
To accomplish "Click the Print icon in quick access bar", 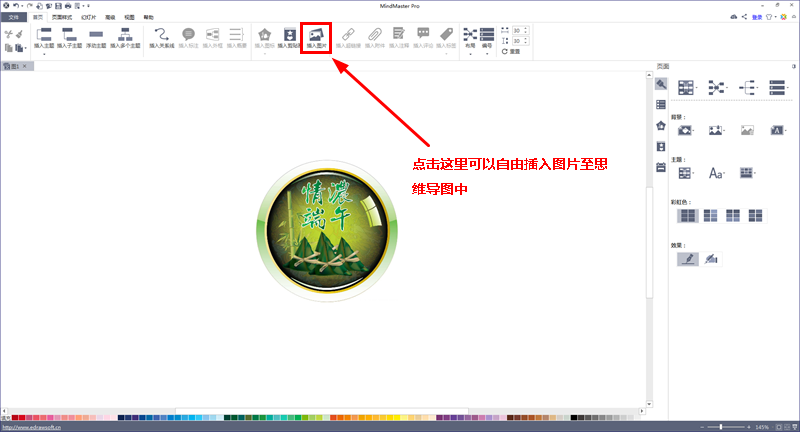I will [x=68, y=6].
